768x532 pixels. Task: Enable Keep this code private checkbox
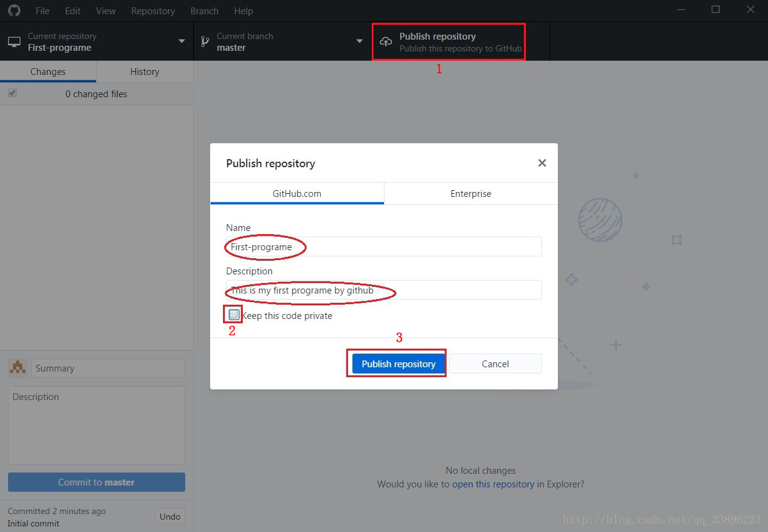click(x=233, y=315)
